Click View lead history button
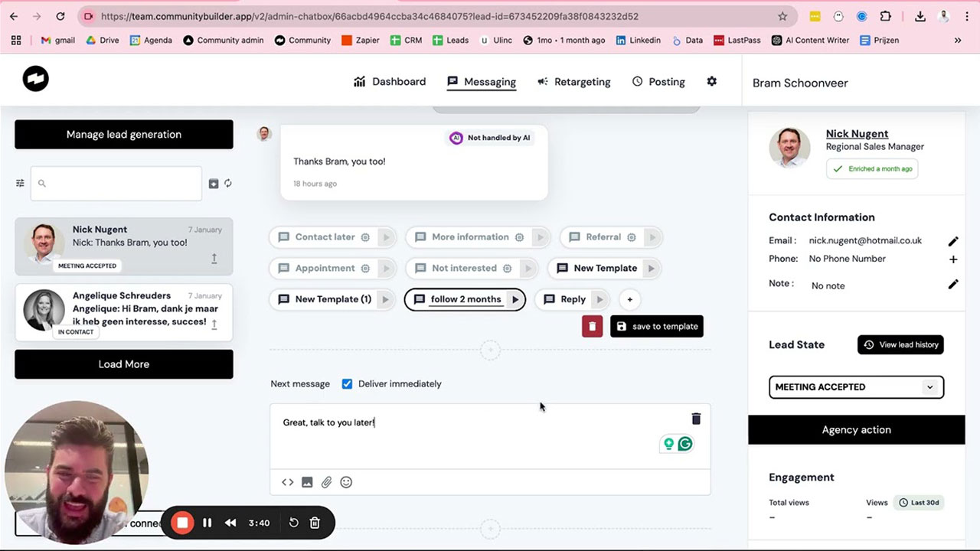The height and width of the screenshot is (551, 980). (900, 344)
